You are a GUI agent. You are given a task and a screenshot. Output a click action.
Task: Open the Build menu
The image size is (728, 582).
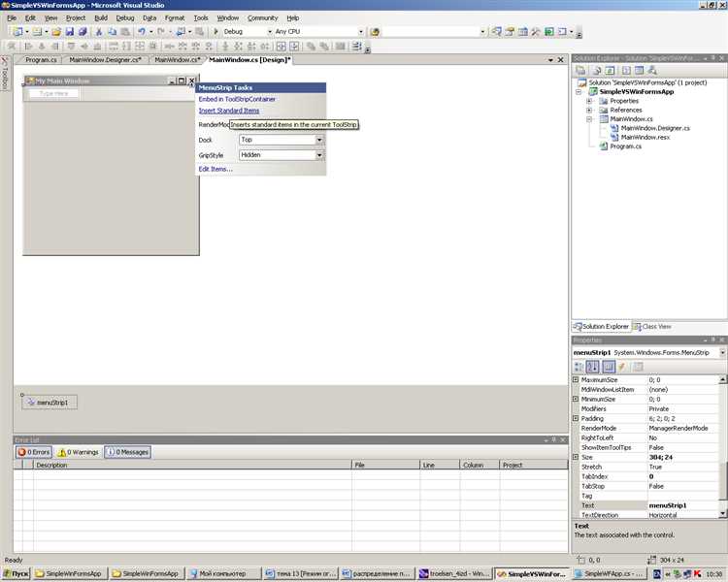[101, 17]
